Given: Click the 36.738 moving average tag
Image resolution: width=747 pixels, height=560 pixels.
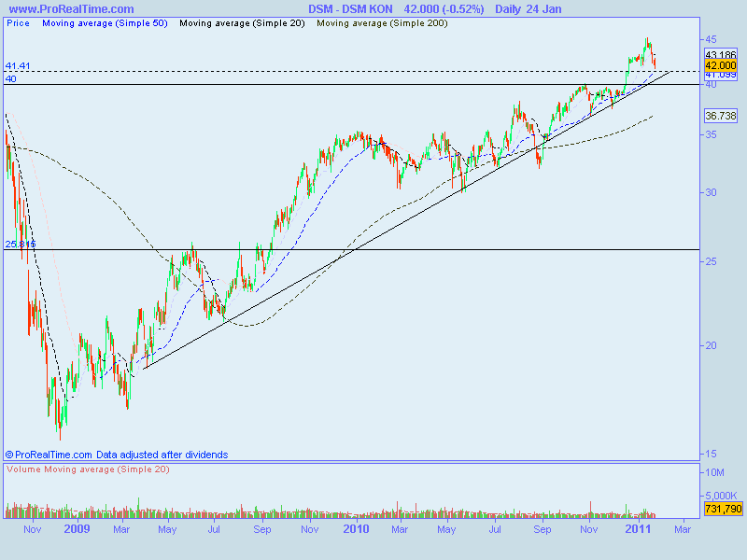Looking at the screenshot, I should [720, 116].
